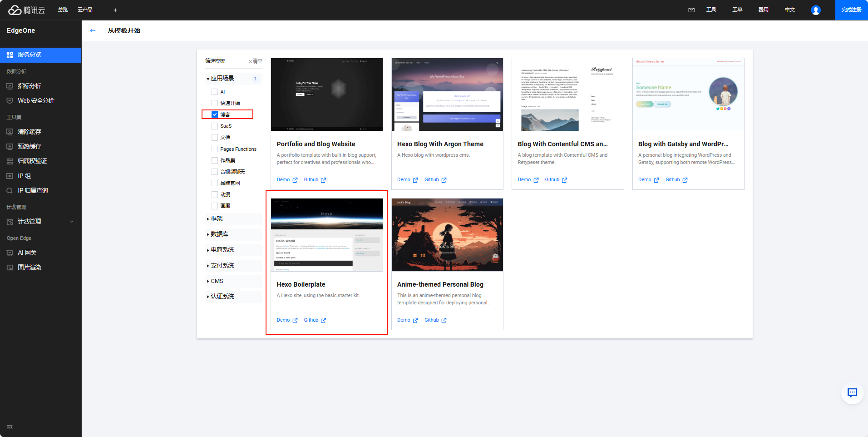Screen dimensions: 868x437
Task: Collapse the sidebar using bottom-left menu icon
Action: (10, 427)
